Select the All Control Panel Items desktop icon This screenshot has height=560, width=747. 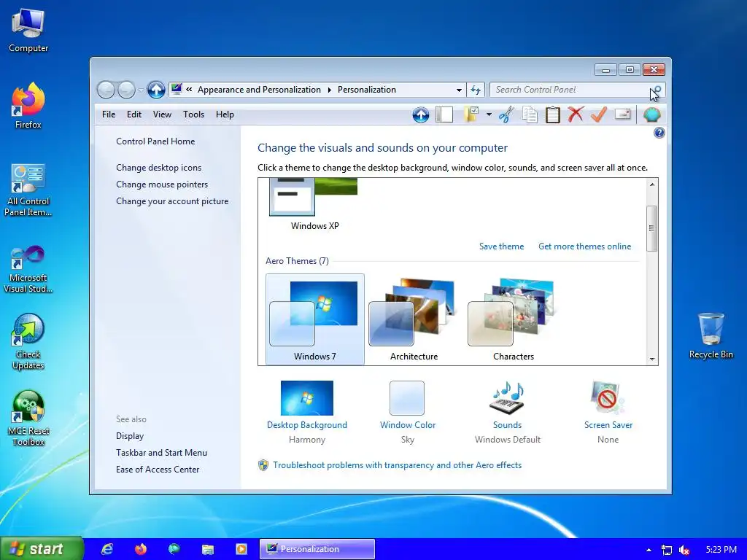coord(28,190)
